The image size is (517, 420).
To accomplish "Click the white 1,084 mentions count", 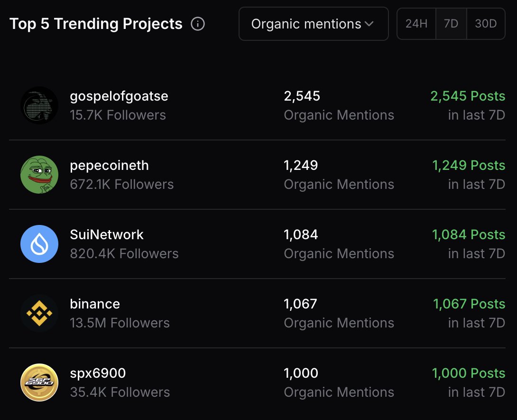I will [x=301, y=235].
